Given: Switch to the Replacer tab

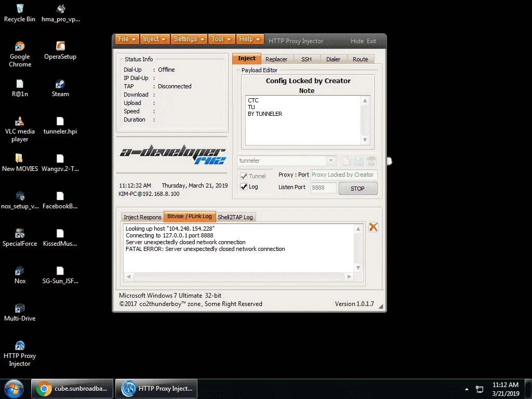Looking at the screenshot, I should tap(276, 59).
